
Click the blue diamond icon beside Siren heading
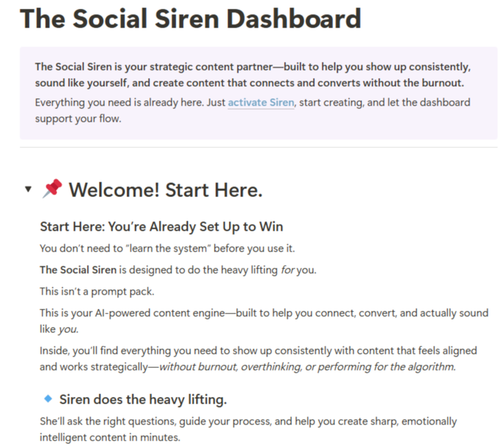click(47, 399)
